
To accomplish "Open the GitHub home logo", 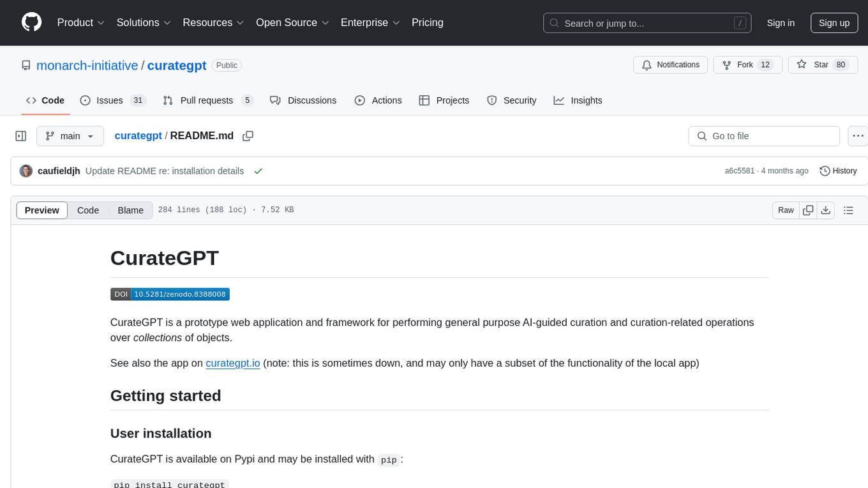I will point(31,22).
